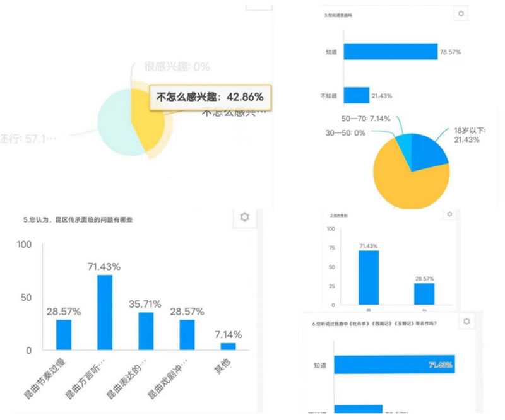Click the 很感兴趣: 0% label
Screen dimensions: 505x420
(177, 67)
